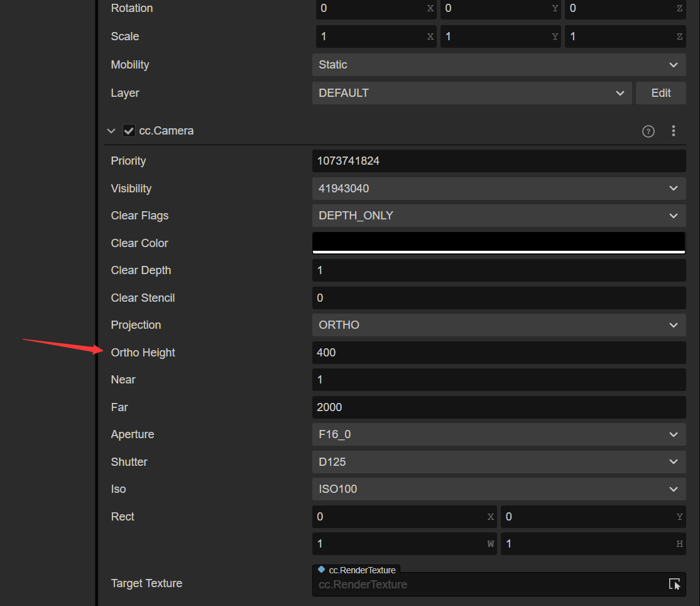The image size is (700, 606).
Task: Collapse the cc.Camera component section
Action: [111, 131]
